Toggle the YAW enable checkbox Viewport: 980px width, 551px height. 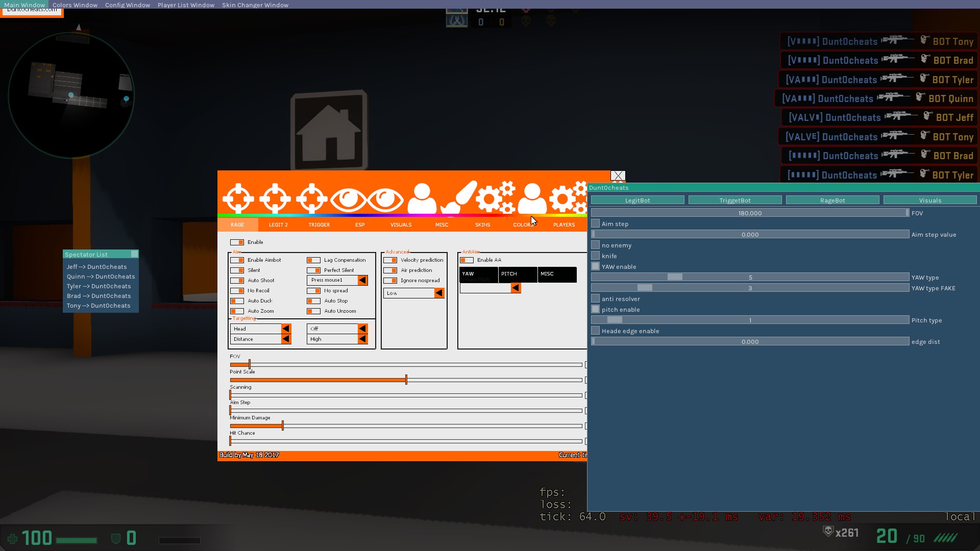pos(595,266)
